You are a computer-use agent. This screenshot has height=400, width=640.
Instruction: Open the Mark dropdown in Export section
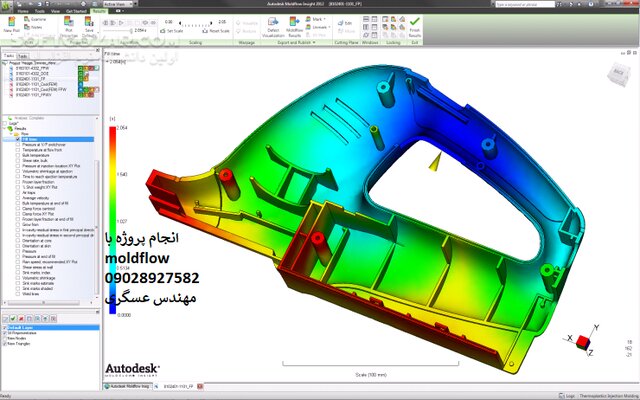(316, 19)
